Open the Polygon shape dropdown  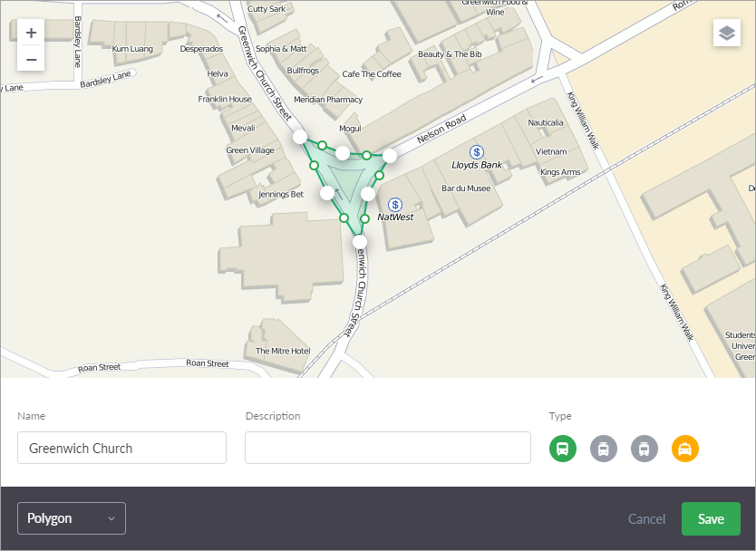(x=71, y=518)
